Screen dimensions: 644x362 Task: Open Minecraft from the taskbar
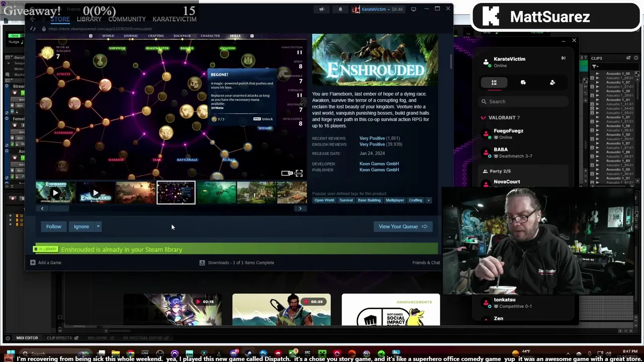[322, 354]
